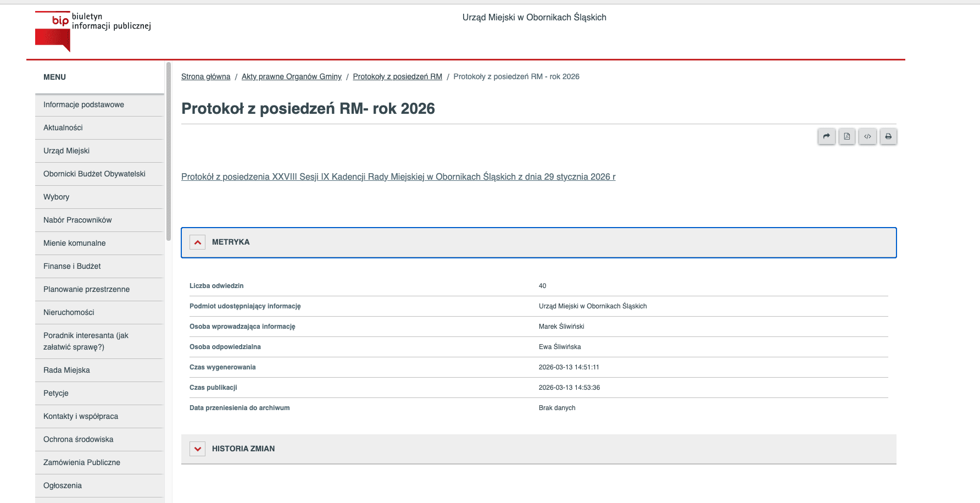
Task: Open Akty prawne Organów Gminy breadcrumb
Action: tap(292, 76)
